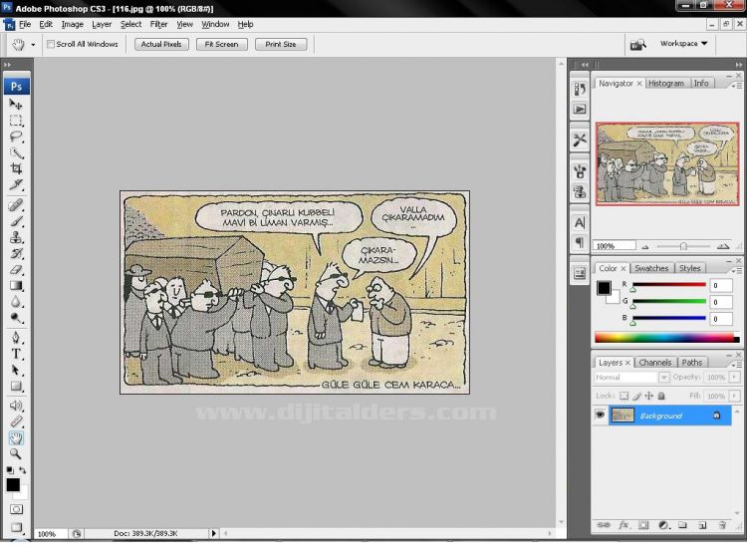
Task: Open the Layers panel options menu
Action: [x=736, y=364]
